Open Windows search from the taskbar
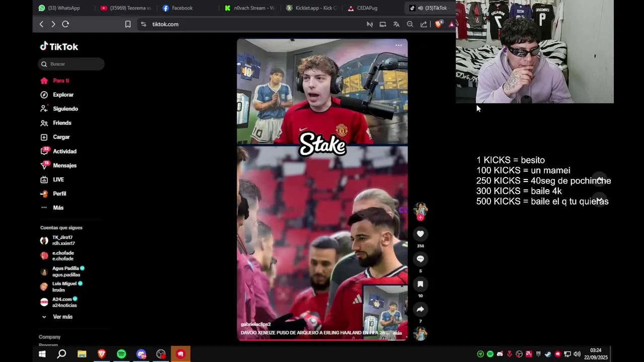Screen dimensions: 644x362 (61, 354)
